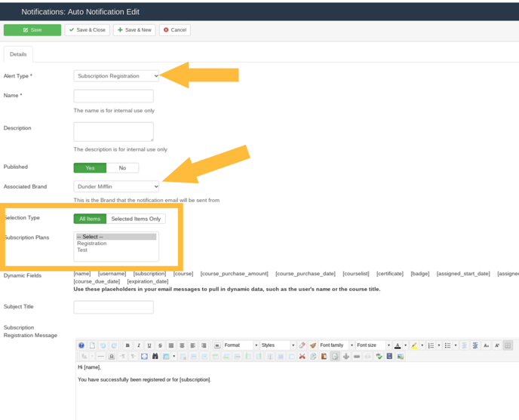Screen dimensions: 519x420
Task: Click the copy icon in editor
Action: [313, 357]
